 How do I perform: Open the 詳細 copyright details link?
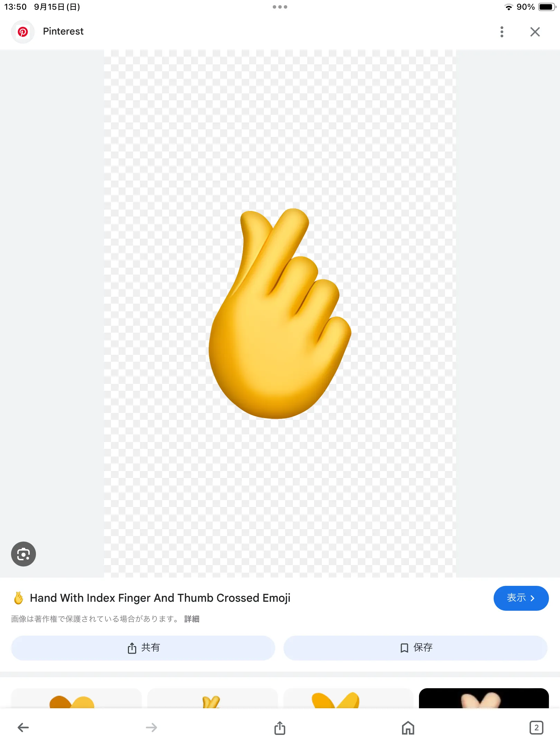click(x=192, y=619)
